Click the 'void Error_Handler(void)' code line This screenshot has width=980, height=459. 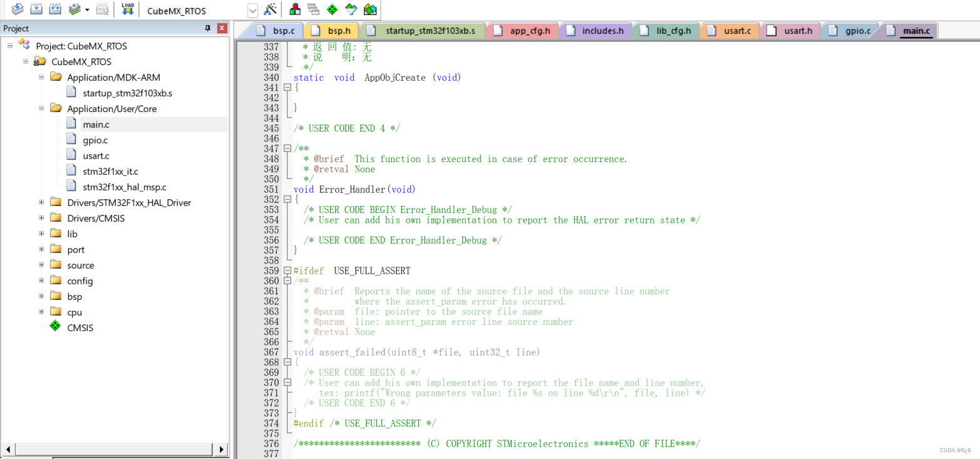pos(354,189)
